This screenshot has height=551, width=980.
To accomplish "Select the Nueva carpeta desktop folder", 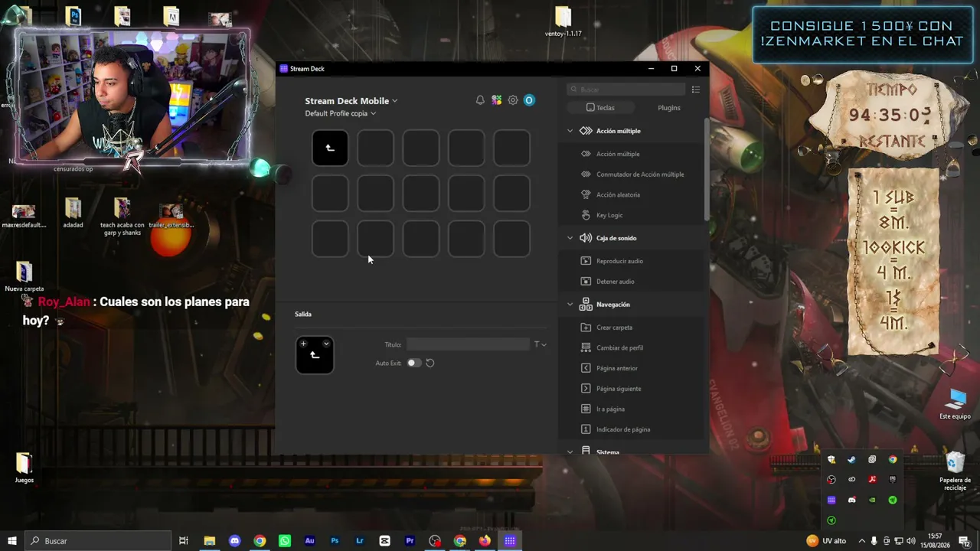I will (24, 277).
